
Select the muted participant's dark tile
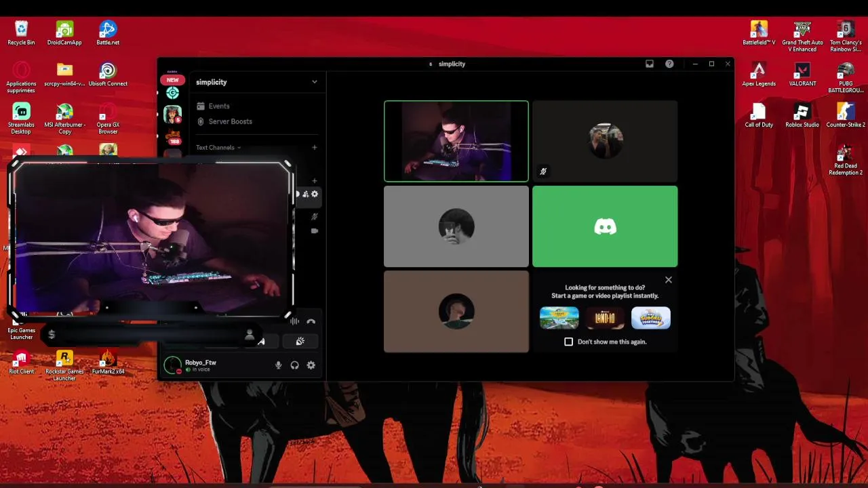[x=605, y=142]
